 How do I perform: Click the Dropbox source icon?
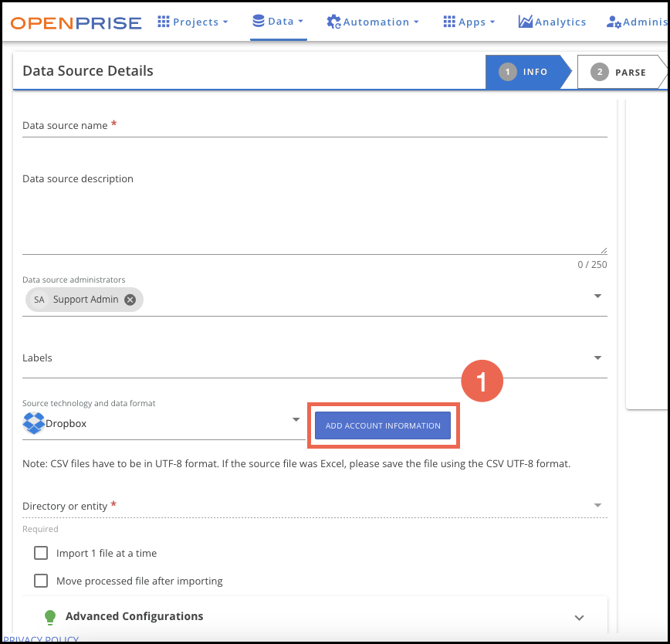point(32,423)
